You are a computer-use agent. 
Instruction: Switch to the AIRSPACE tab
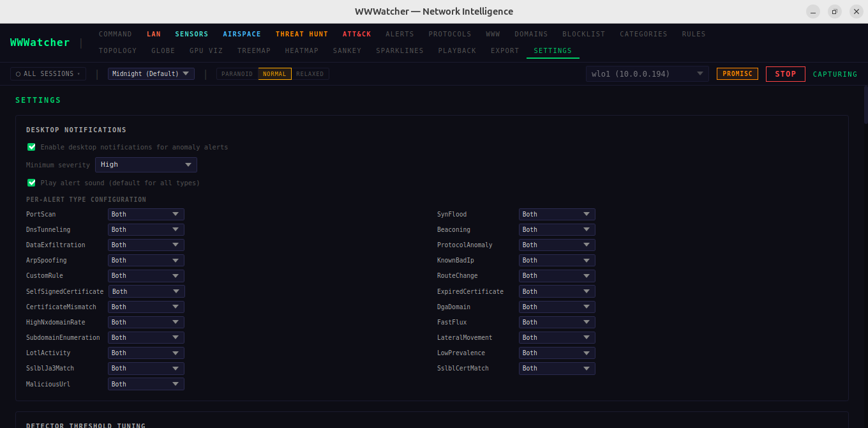242,34
